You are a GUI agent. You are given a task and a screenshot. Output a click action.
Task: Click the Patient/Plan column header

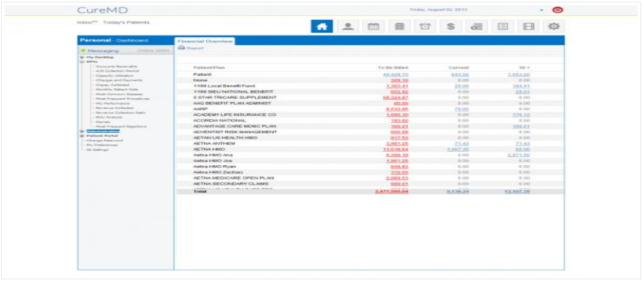(209, 67)
